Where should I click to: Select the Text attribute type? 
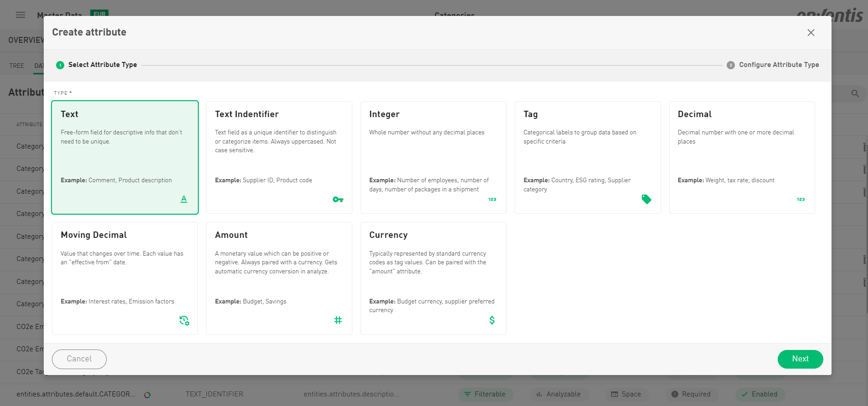[125, 157]
